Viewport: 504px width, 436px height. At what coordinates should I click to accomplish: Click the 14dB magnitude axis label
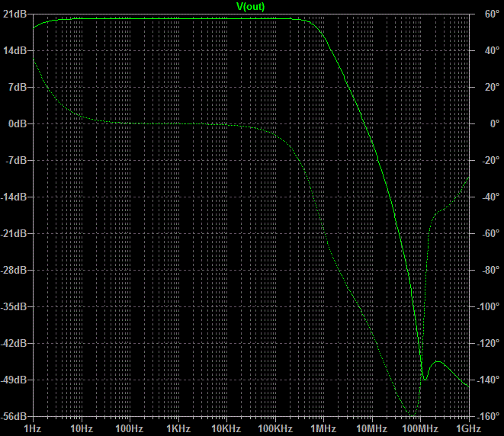point(14,51)
